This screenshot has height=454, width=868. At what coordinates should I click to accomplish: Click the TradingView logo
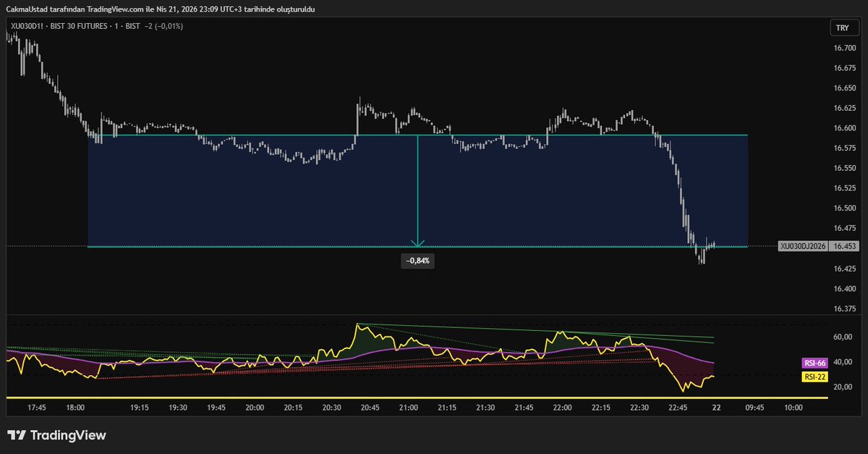57,435
